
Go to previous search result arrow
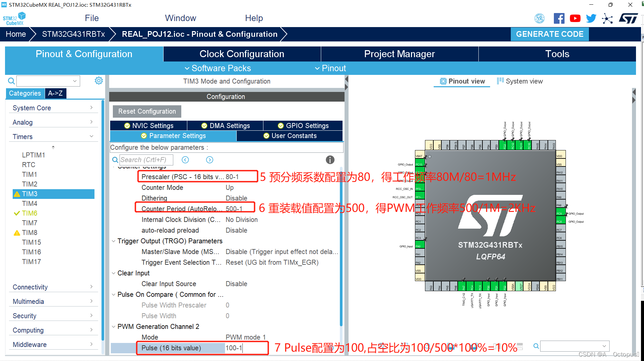coord(185,160)
